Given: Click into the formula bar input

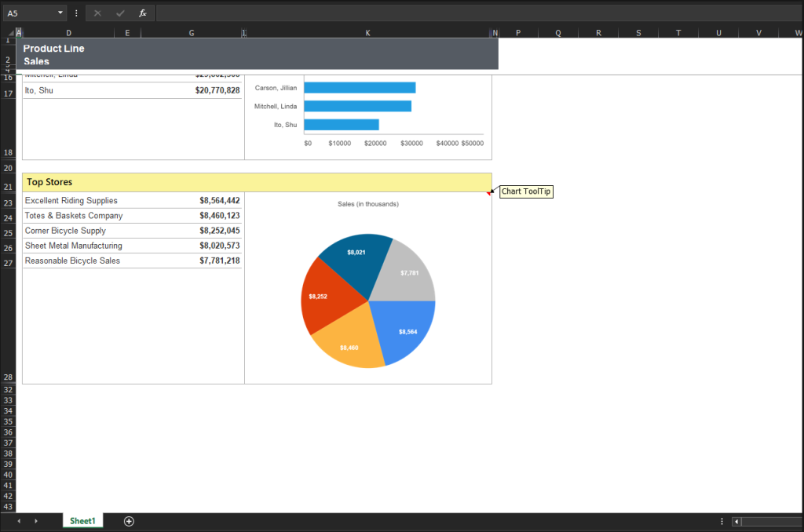Looking at the screenshot, I should pyautogui.click(x=479, y=13).
